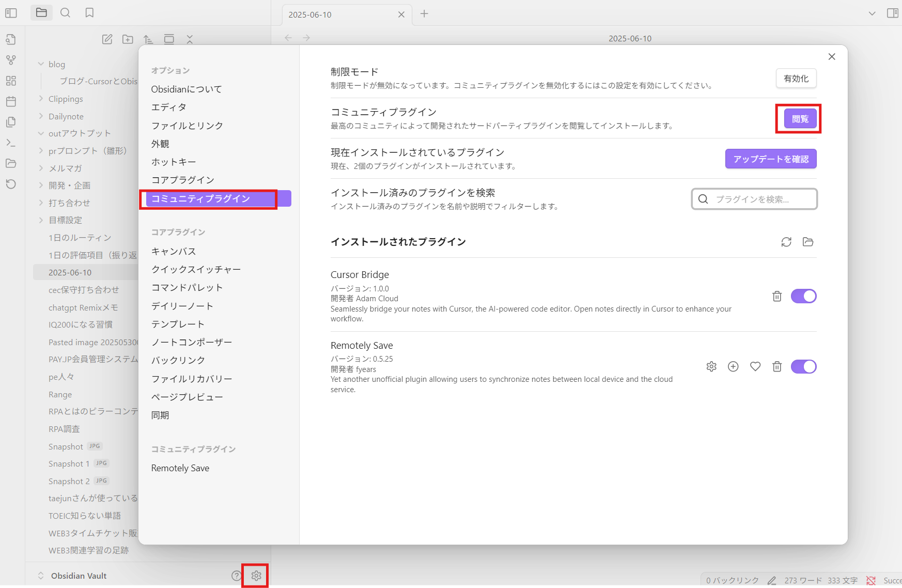Viewport: 902px width, 588px height.
Task: Click the 有効化 restricted mode button
Action: [796, 79]
